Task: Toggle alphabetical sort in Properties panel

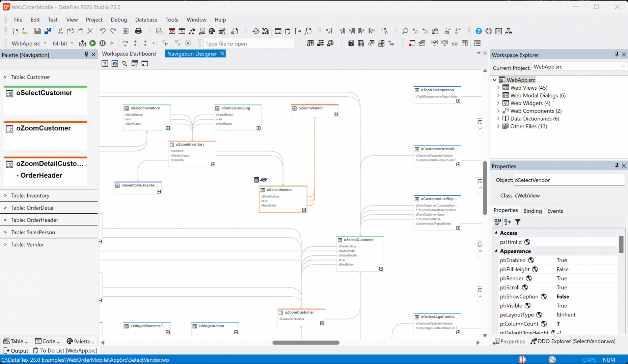Action: 508,222
